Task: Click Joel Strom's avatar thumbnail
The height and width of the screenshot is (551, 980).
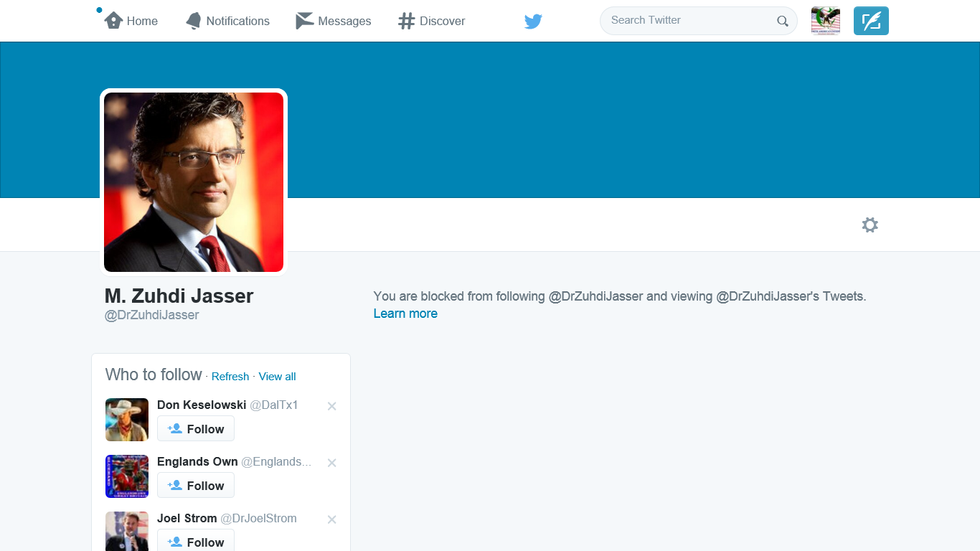Action: [x=127, y=531]
